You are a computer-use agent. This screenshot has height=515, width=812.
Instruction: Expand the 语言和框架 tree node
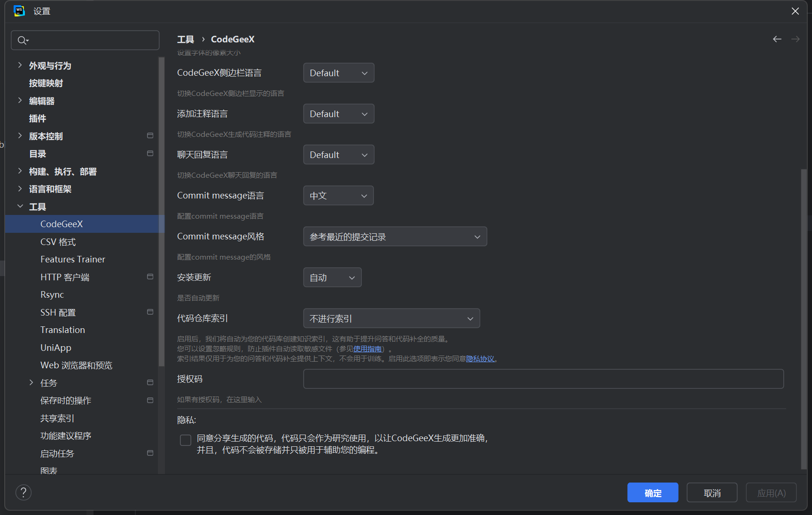click(x=20, y=189)
